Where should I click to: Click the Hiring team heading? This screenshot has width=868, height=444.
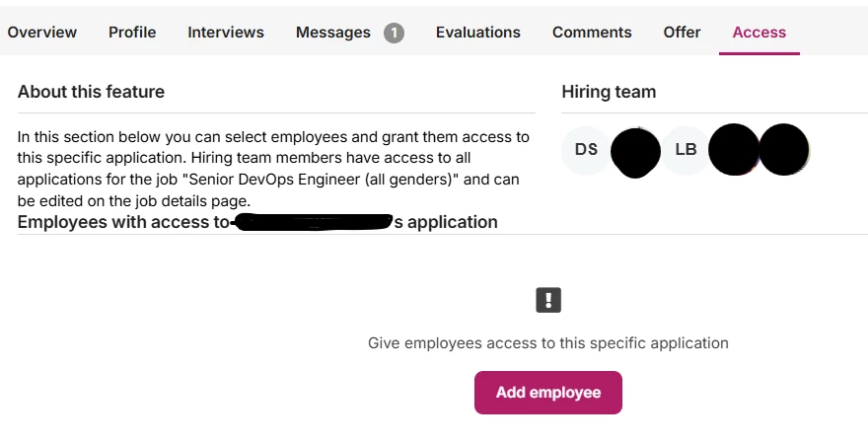pos(609,92)
